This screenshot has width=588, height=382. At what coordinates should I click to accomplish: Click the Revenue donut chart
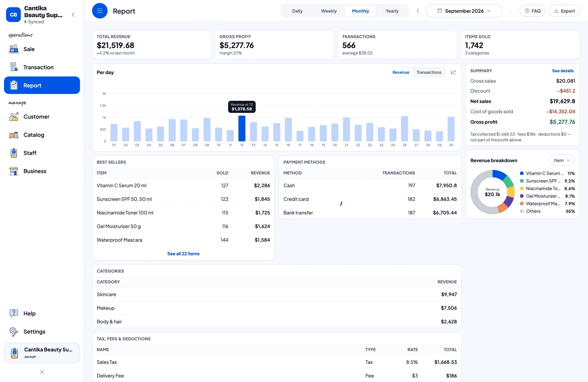click(492, 192)
